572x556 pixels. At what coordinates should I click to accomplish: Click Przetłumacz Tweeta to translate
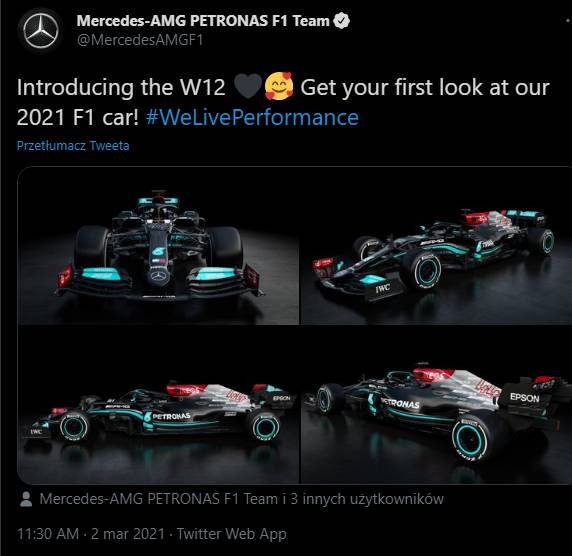(x=73, y=146)
